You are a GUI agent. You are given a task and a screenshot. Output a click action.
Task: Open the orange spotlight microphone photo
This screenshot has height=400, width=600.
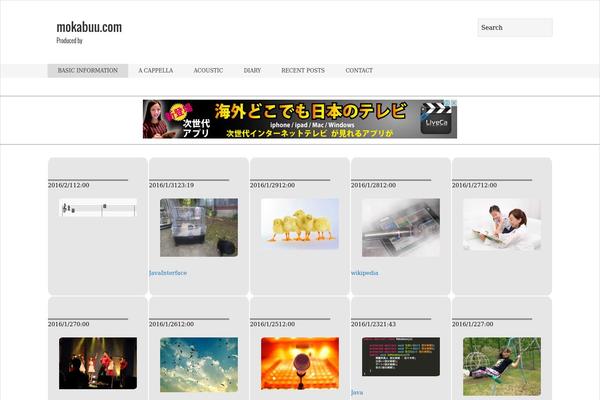300,363
